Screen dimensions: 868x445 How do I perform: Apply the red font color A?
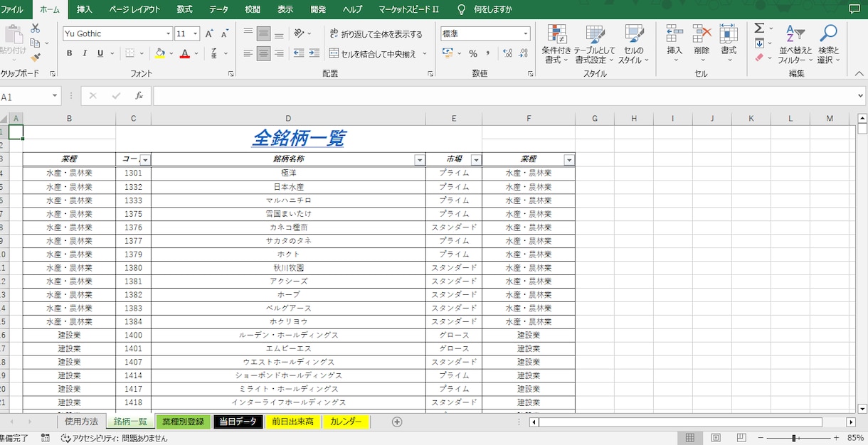[185, 53]
